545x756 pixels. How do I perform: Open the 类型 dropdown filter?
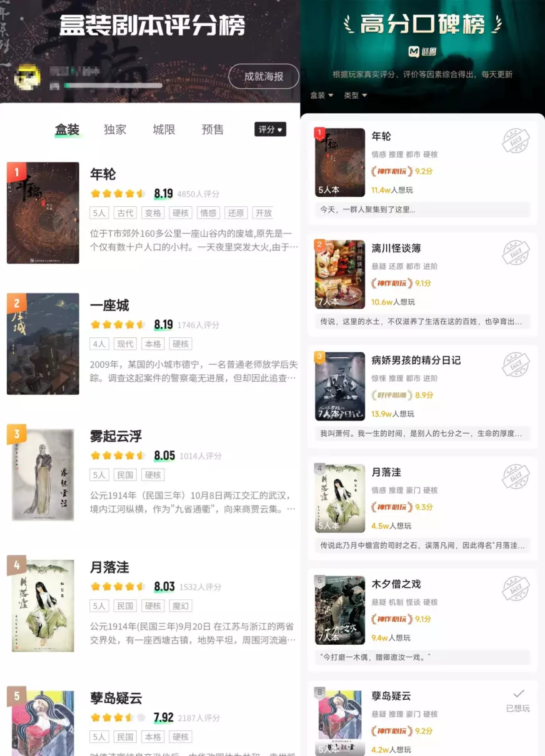tap(355, 95)
